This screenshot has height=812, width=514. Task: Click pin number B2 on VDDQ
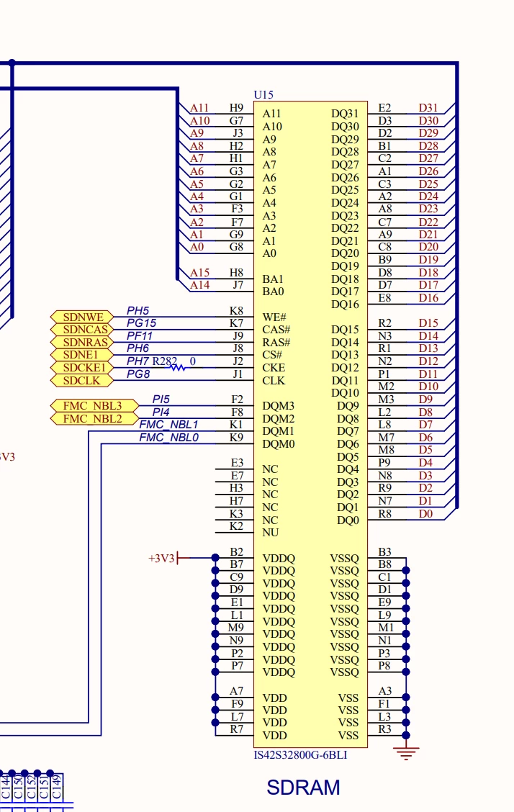[x=237, y=552]
